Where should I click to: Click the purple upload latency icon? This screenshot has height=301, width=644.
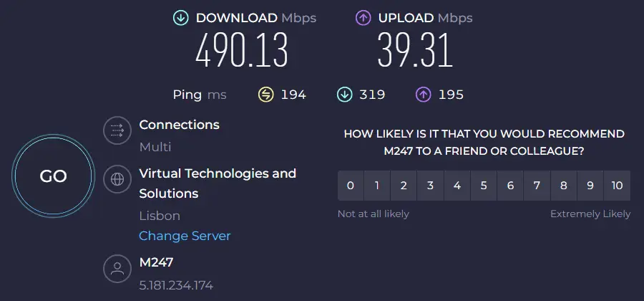pyautogui.click(x=423, y=95)
